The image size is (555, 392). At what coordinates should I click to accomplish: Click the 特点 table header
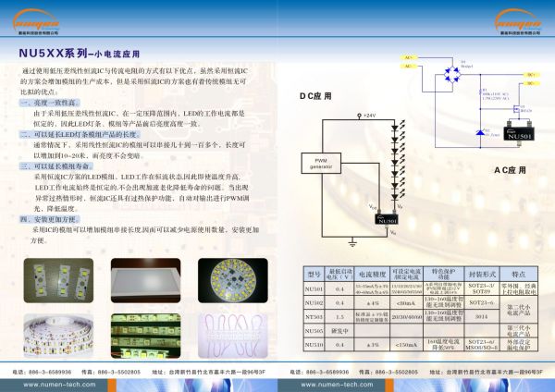point(519,275)
